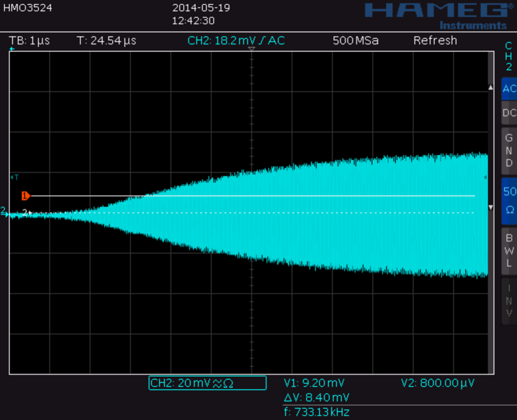Click the HAMEG Instruments logo

pos(444,15)
